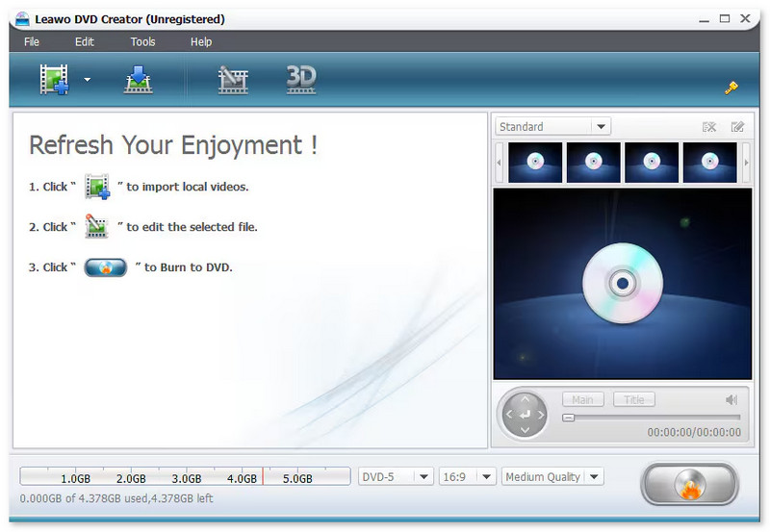Click the navigation pad down arrow

(525, 430)
